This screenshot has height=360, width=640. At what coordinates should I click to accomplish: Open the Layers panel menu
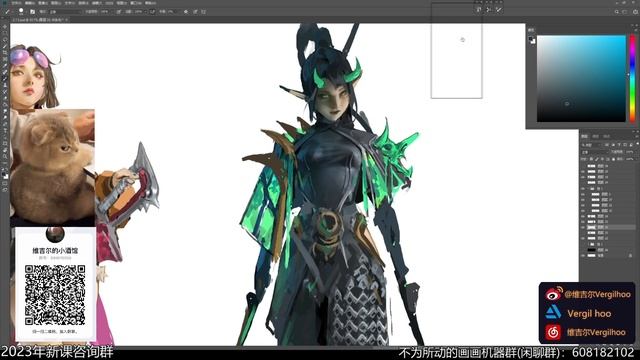[x=637, y=136]
